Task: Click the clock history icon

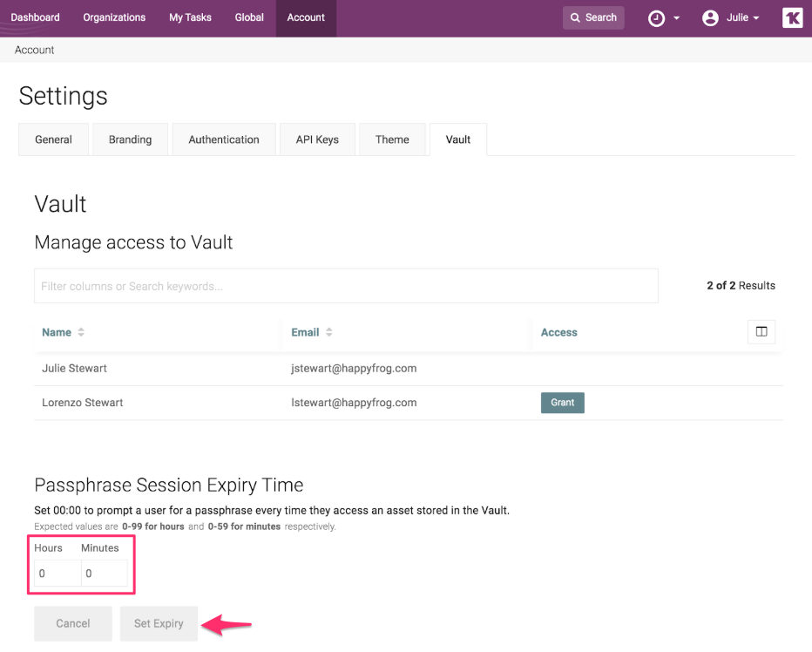Action: pos(656,18)
